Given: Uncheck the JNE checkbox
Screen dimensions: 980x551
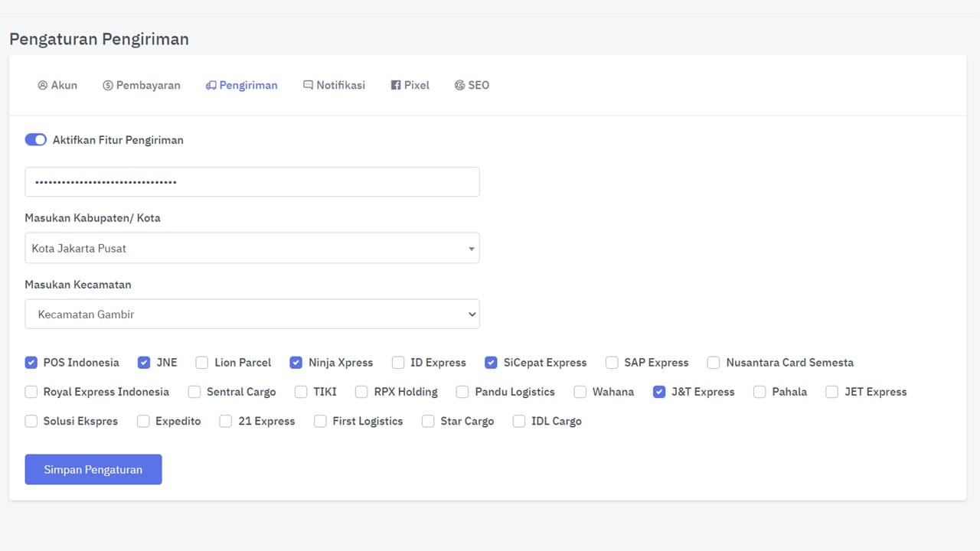Looking at the screenshot, I should pos(144,363).
